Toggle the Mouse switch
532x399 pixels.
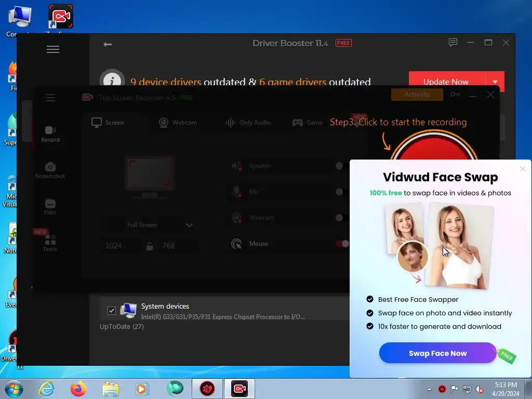coord(342,244)
